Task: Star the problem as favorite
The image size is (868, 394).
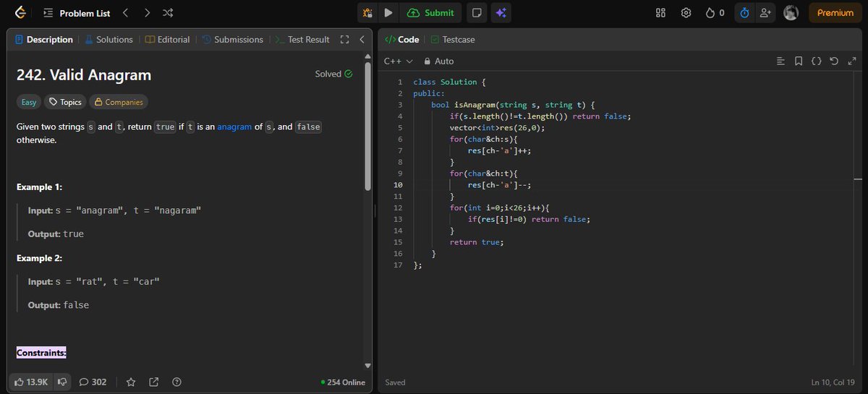Action: tap(131, 382)
